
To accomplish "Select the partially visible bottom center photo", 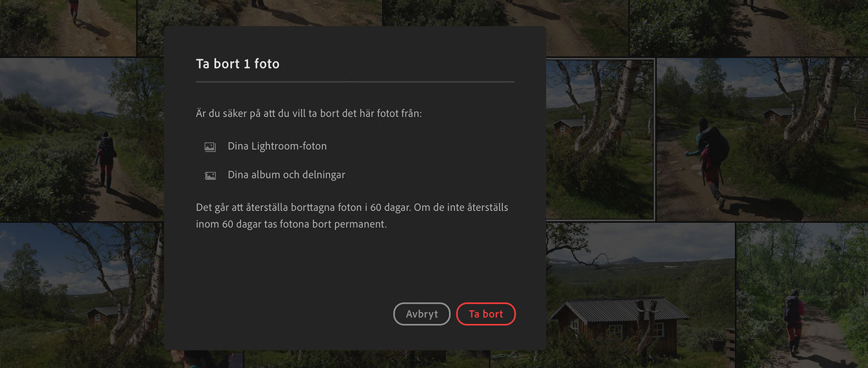I will pos(367,359).
